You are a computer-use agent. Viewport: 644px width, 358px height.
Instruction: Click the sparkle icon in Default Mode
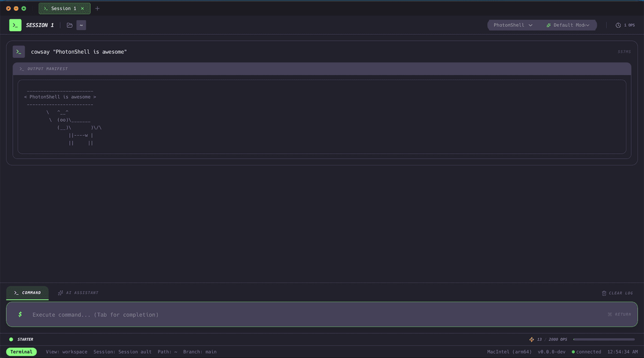click(x=548, y=25)
